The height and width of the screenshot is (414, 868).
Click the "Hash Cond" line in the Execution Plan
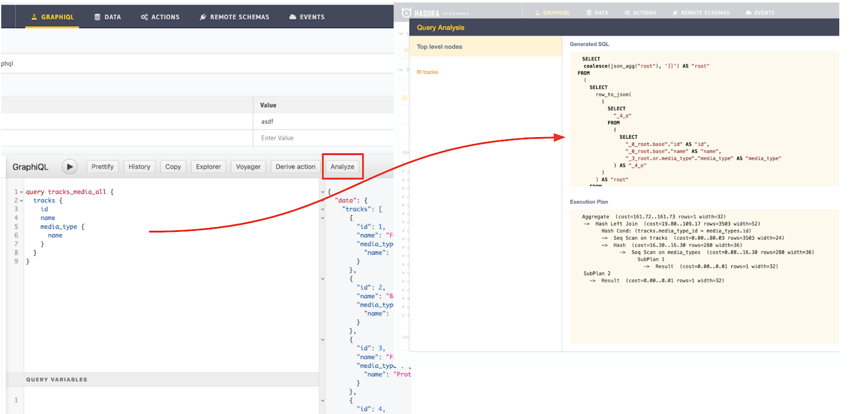point(676,231)
